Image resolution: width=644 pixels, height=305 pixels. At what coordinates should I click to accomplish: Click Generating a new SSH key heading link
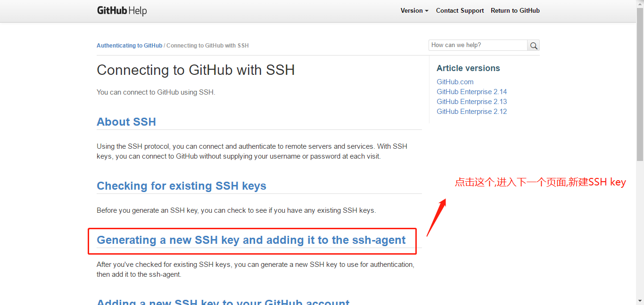tap(251, 240)
